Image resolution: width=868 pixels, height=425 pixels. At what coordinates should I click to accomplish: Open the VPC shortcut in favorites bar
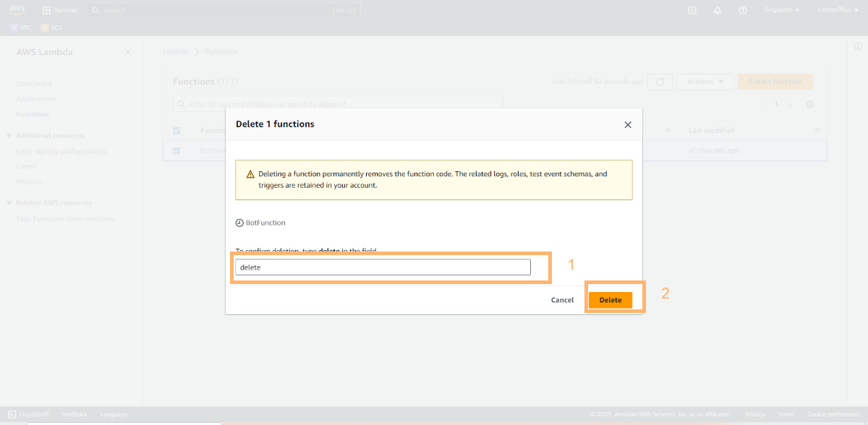(x=21, y=27)
